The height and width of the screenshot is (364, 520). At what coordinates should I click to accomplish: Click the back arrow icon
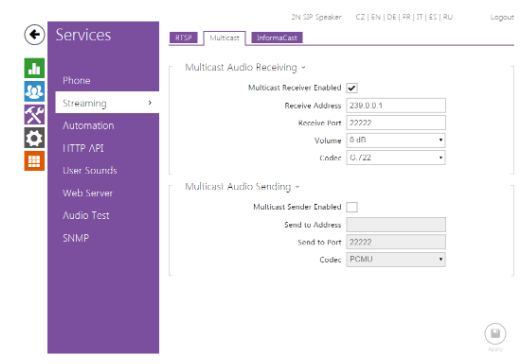point(34,34)
